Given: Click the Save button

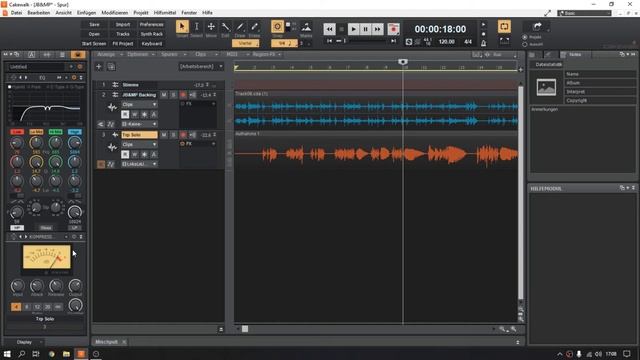Looking at the screenshot, I should (94, 24).
